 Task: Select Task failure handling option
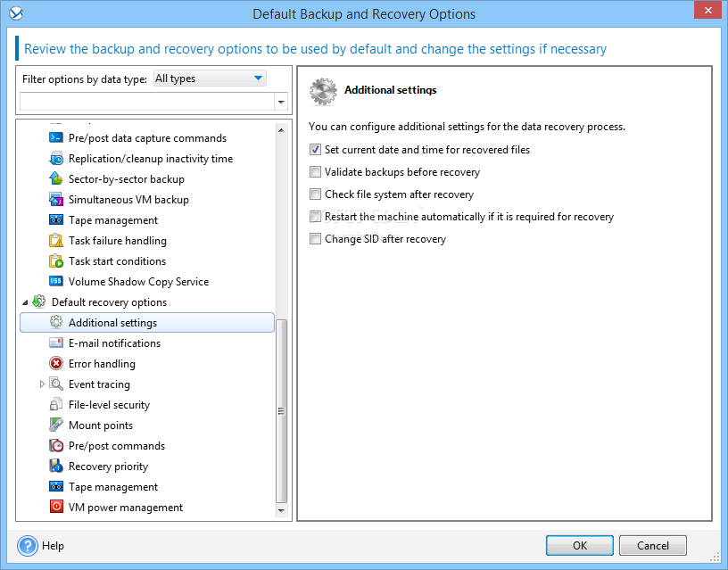tap(118, 241)
